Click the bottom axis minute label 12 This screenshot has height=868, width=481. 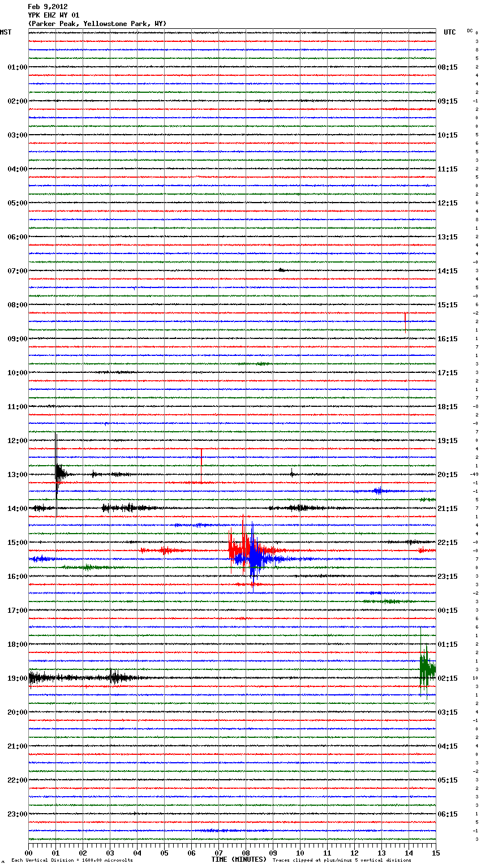[354, 853]
